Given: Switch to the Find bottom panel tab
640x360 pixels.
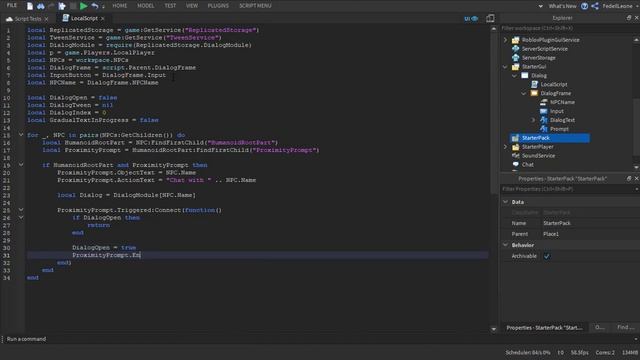Looking at the screenshot, I should (625, 327).
